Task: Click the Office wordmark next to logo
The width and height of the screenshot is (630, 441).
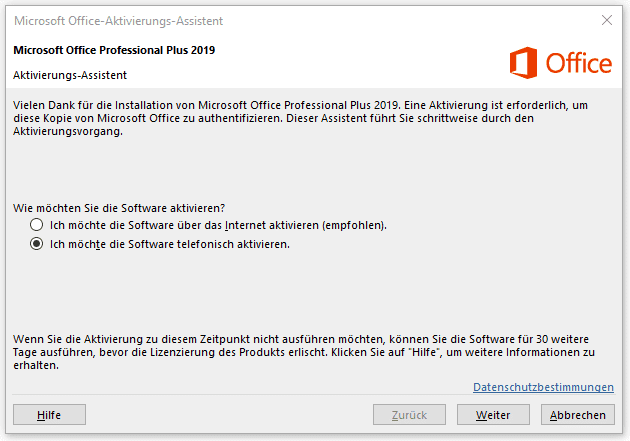Action: pyautogui.click(x=579, y=63)
